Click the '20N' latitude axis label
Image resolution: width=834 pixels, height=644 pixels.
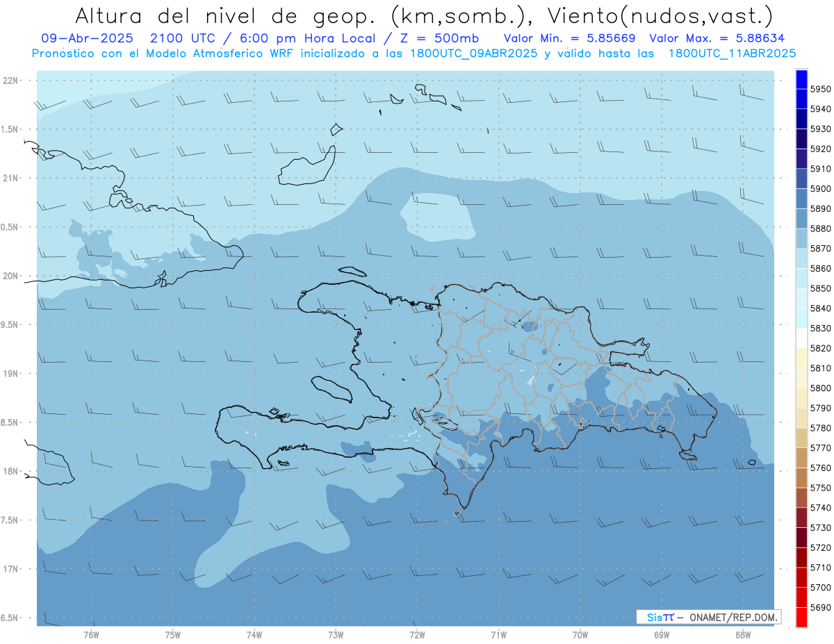10,276
